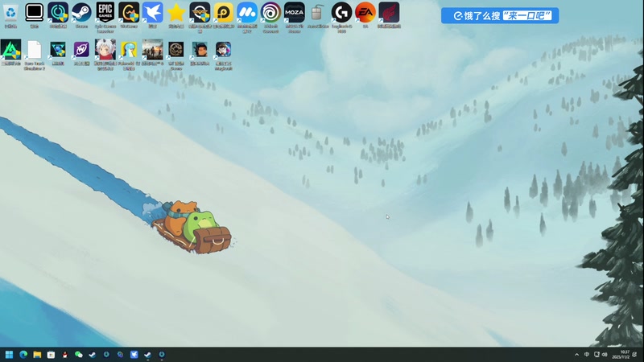The width and height of the screenshot is (644, 362).
Task: Expand the hidden system tray icons chevron
Action: (x=576, y=355)
